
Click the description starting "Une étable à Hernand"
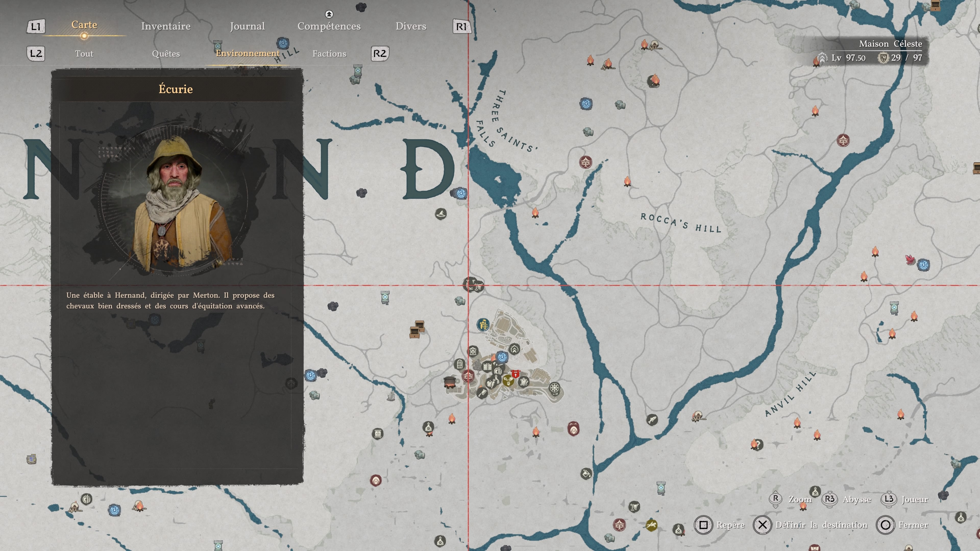point(170,300)
